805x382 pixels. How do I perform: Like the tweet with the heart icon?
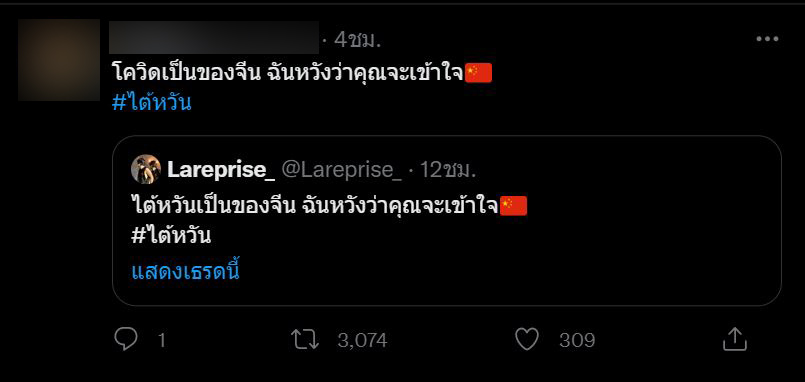527,340
